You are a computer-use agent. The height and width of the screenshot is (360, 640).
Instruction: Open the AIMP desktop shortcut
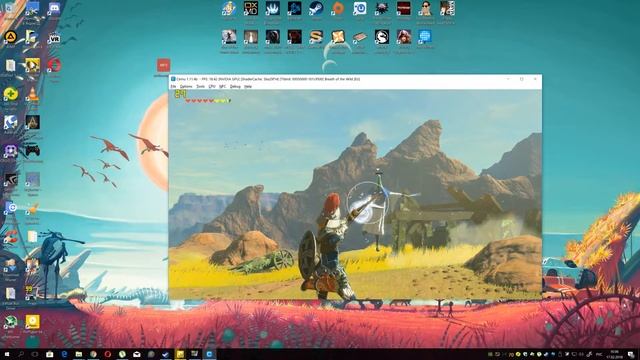pyautogui.click(x=10, y=37)
